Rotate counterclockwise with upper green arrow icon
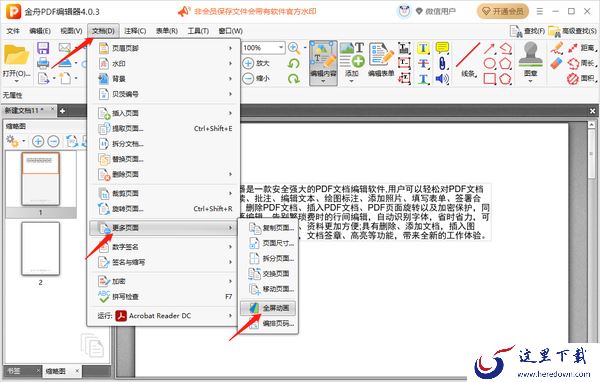This screenshot has width=600, height=382. pyautogui.click(x=294, y=64)
